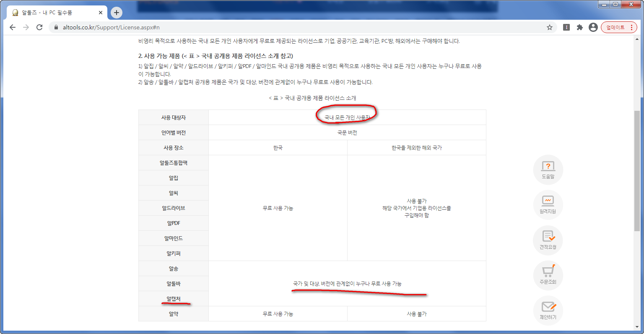Screen dimensions: 644x334
Task: Open 주문조회 order lookup icon
Action: [548, 276]
